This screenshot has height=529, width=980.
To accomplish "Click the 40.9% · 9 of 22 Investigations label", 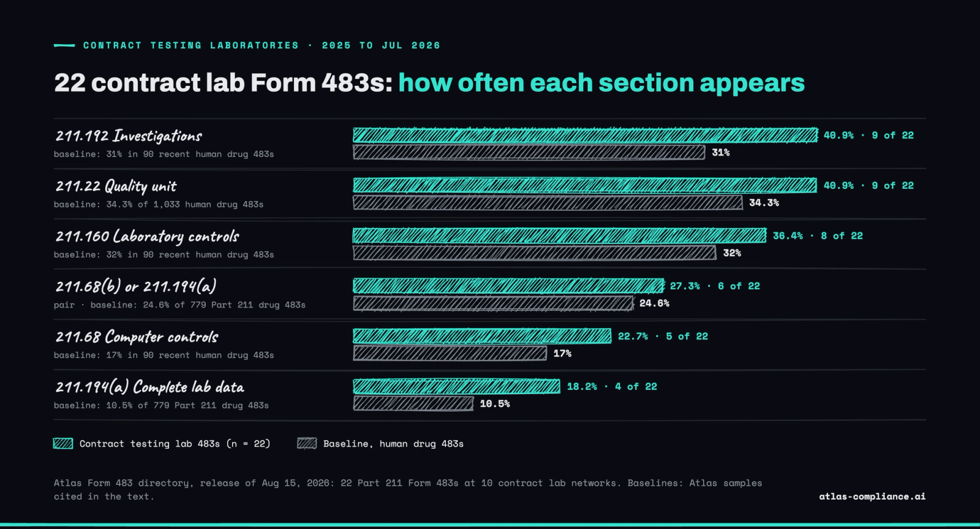I will click(869, 135).
